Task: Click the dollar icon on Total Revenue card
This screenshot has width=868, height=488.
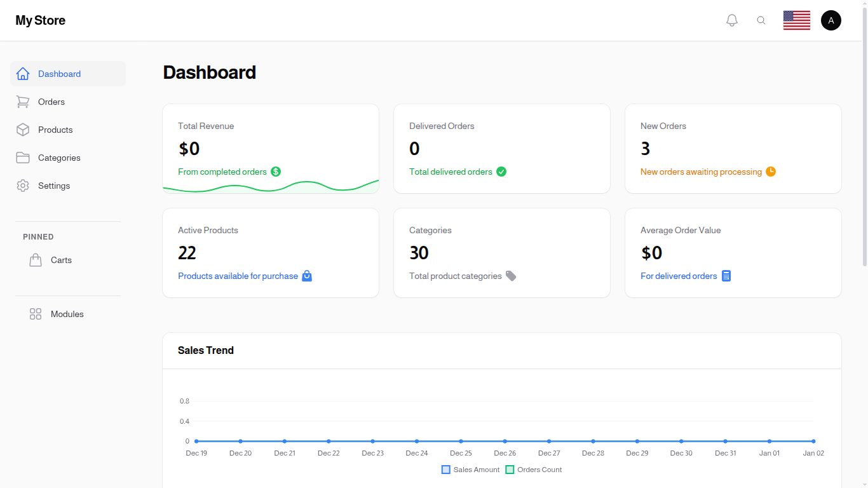Action: click(276, 171)
